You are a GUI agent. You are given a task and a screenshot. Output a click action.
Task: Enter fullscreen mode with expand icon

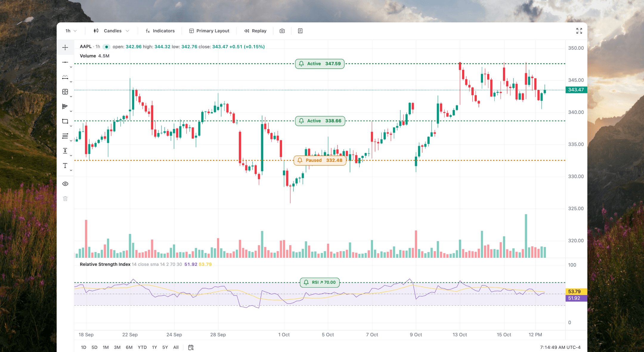click(579, 31)
